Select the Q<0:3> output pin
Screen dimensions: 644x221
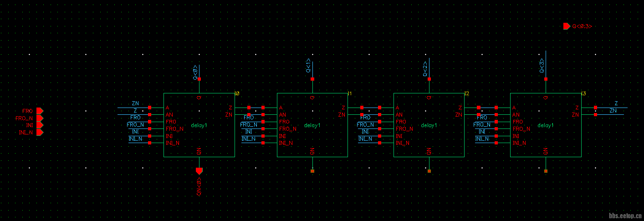tap(567, 26)
